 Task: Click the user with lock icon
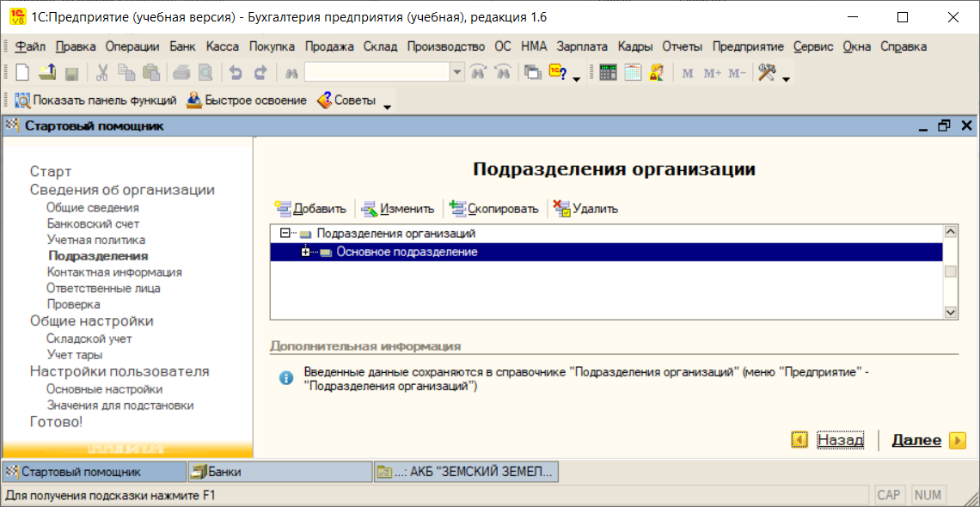(x=656, y=72)
